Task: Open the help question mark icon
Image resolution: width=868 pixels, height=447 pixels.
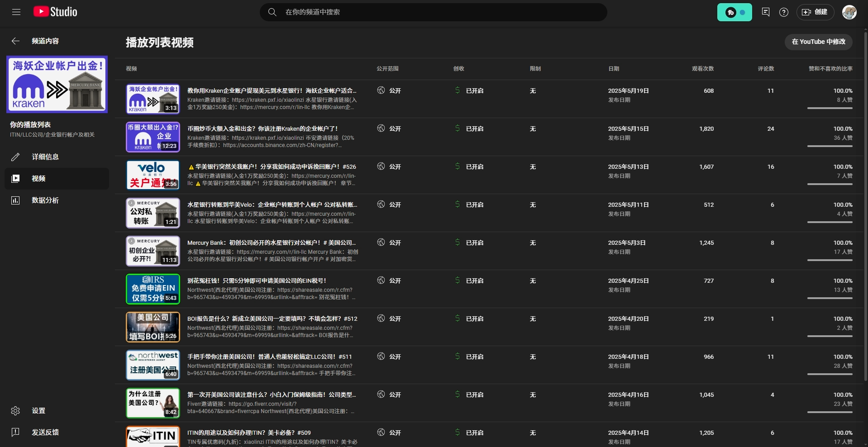Action: click(784, 12)
